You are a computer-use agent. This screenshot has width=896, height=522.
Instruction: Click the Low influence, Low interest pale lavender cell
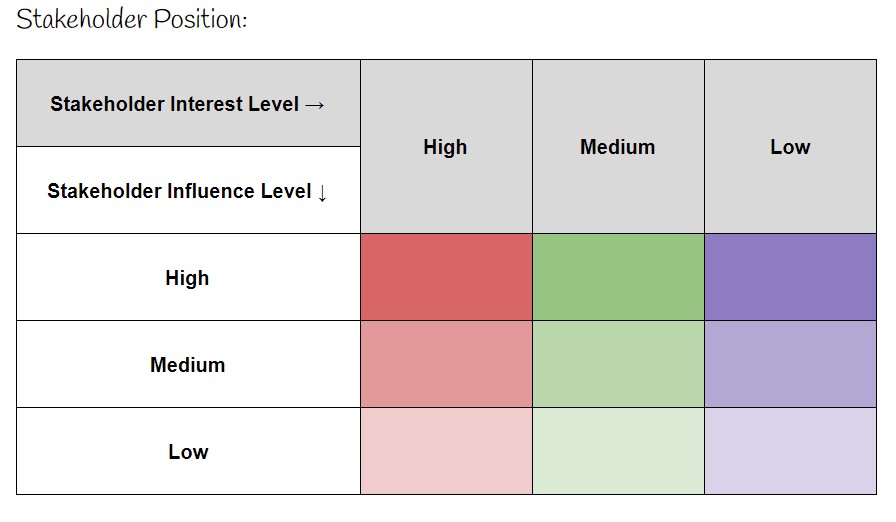[x=790, y=451]
